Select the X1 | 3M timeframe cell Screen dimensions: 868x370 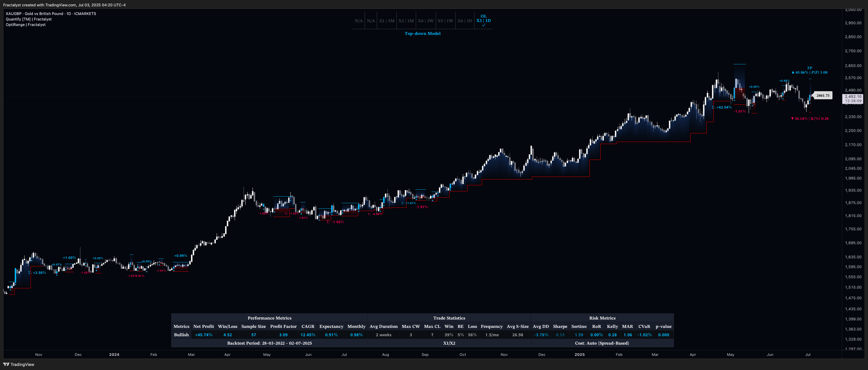387,21
